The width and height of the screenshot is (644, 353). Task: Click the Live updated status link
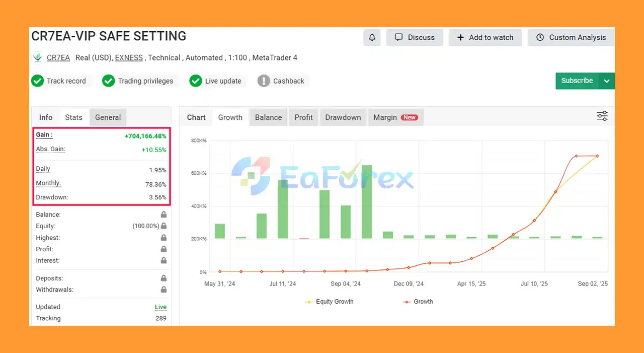click(x=160, y=307)
